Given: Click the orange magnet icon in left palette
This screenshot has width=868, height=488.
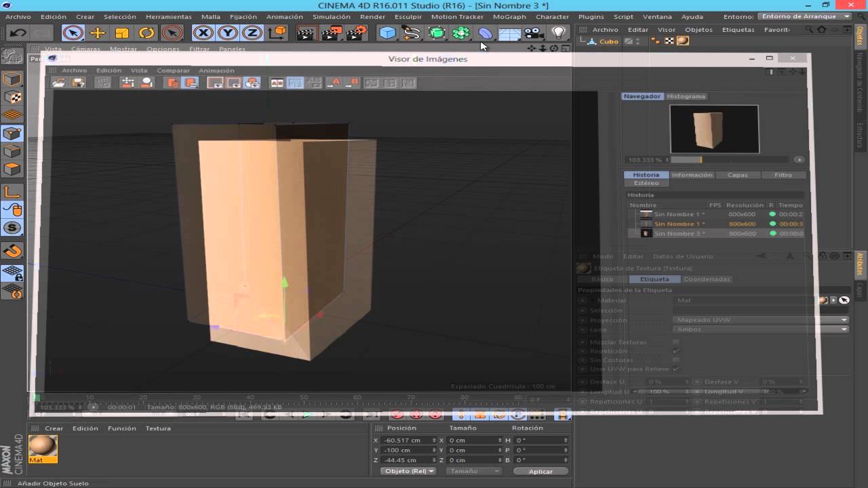Looking at the screenshot, I should coord(12,251).
